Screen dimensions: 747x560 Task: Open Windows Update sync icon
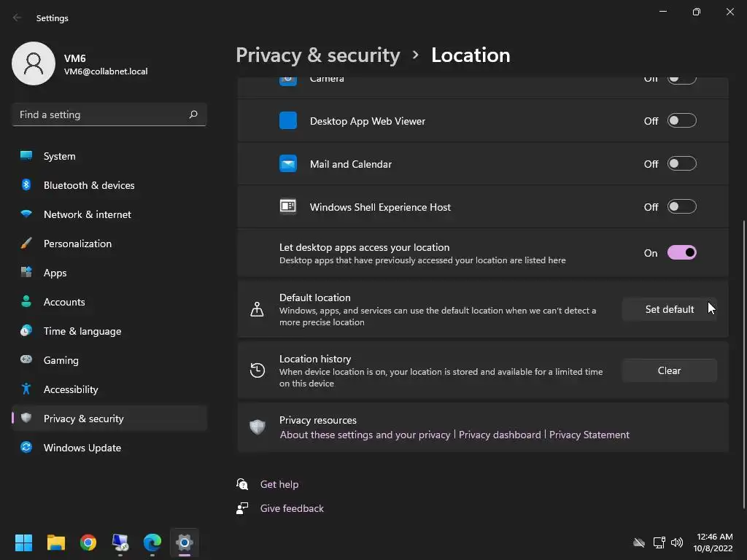pos(26,447)
